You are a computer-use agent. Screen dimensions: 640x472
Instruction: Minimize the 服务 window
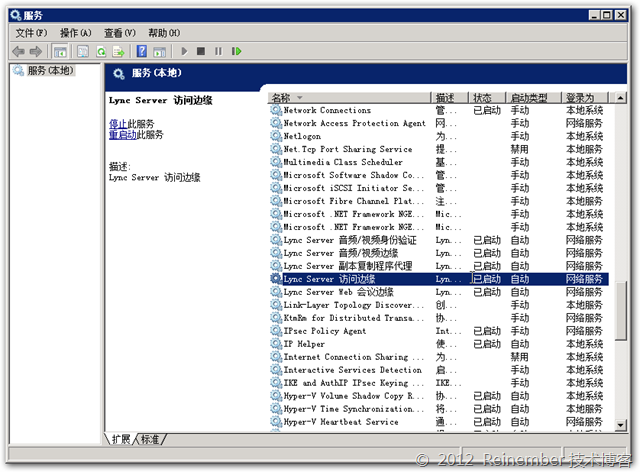tap(594, 15)
